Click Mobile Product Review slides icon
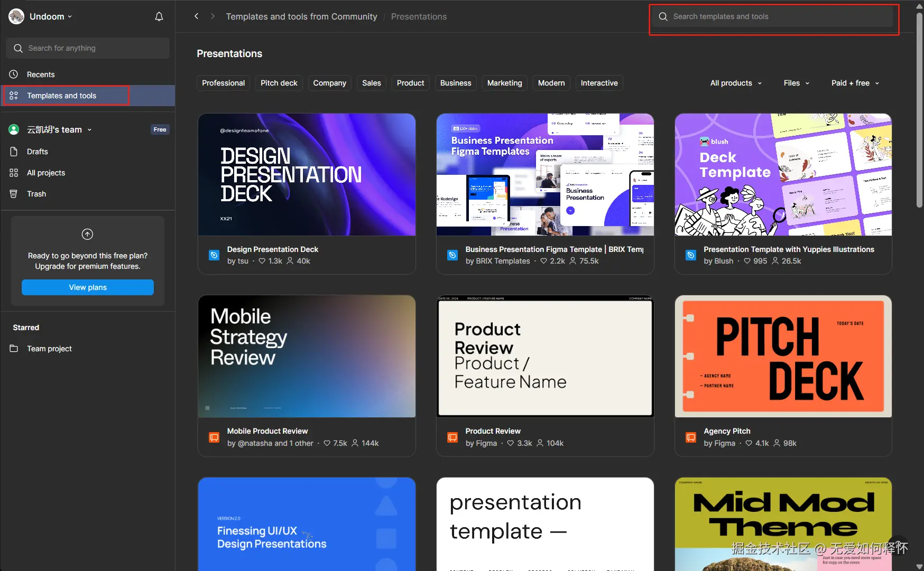924x571 pixels. point(214,437)
